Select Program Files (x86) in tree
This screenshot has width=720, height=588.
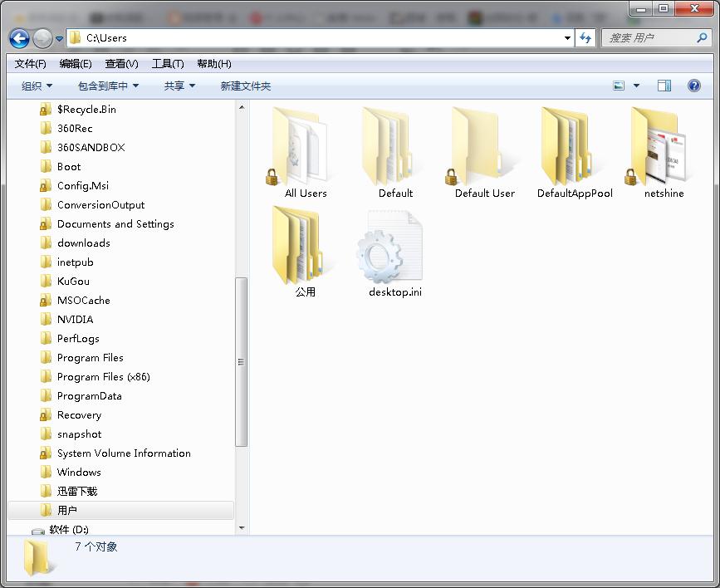(x=103, y=377)
